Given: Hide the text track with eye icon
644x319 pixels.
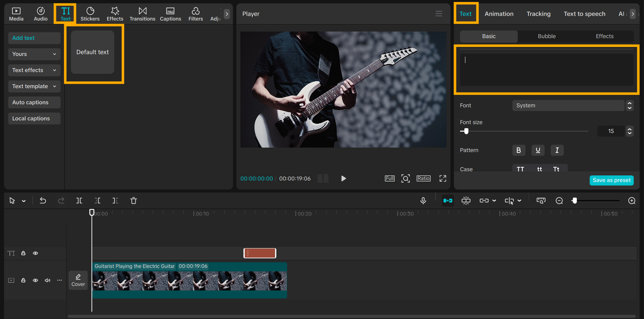Looking at the screenshot, I should (35, 254).
